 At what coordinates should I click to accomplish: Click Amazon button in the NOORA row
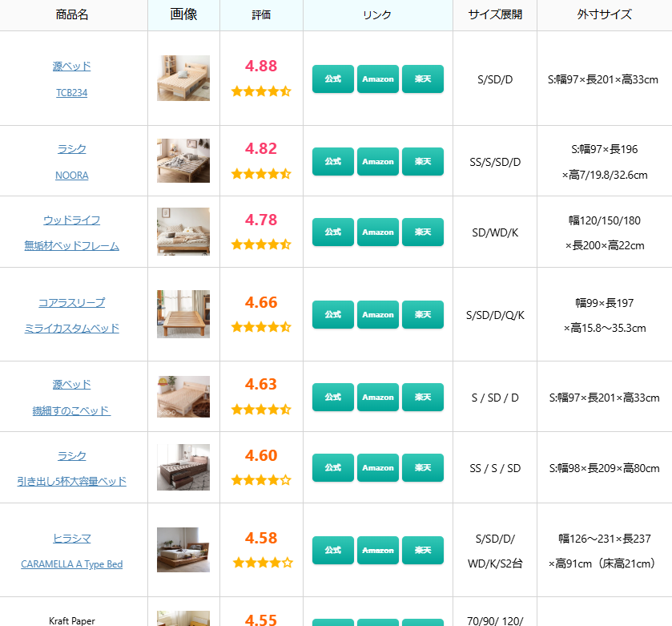pyautogui.click(x=377, y=162)
